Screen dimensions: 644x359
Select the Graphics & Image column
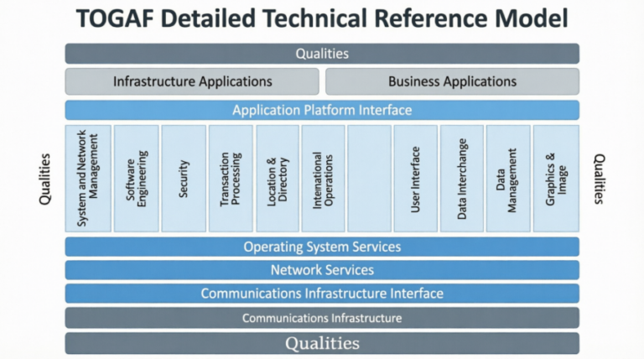tap(556, 179)
